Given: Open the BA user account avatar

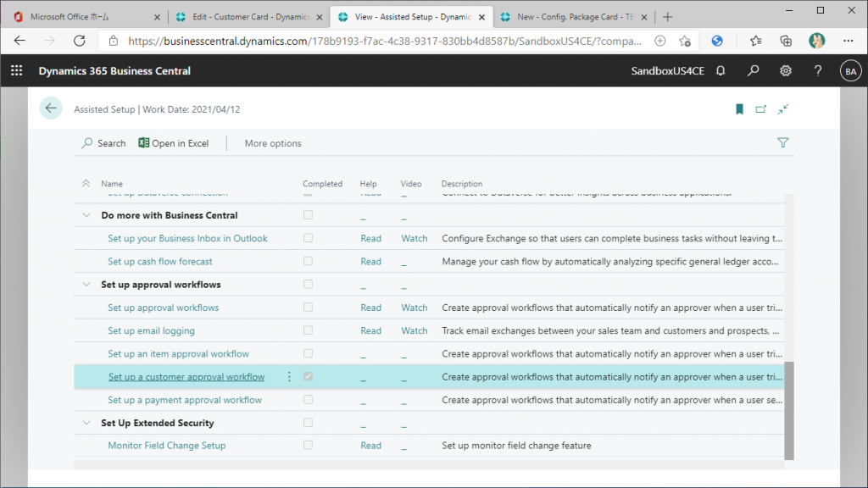Looking at the screenshot, I should [x=851, y=71].
